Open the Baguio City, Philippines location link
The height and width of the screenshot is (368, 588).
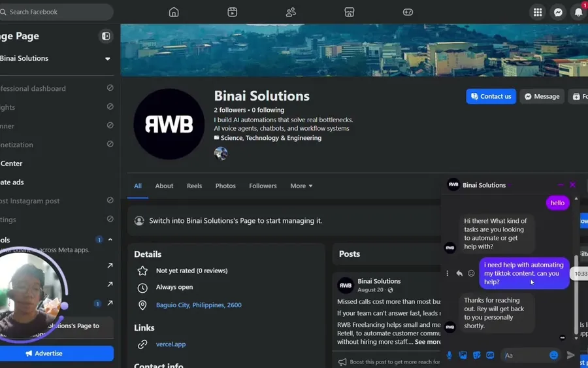(199, 305)
